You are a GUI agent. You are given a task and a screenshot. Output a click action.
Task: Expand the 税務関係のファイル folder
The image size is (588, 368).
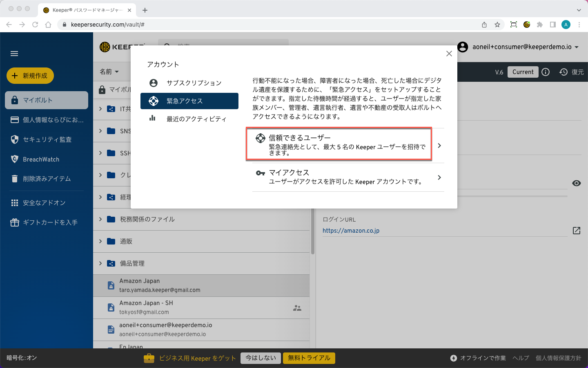click(x=100, y=219)
